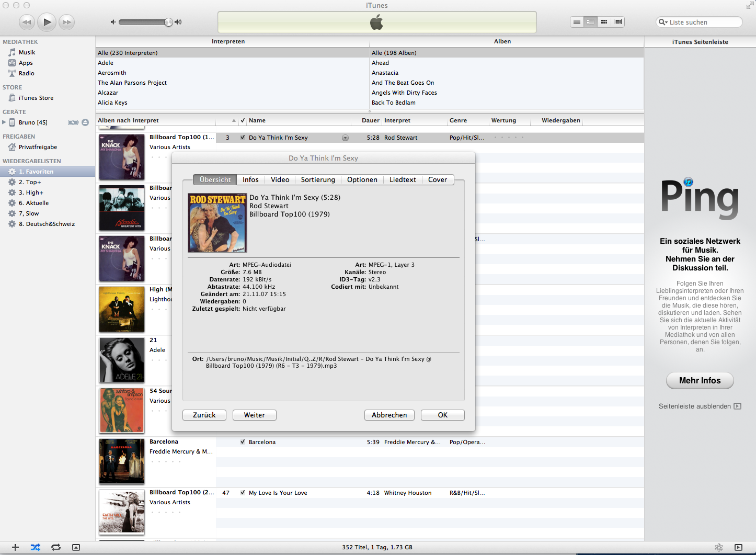Viewport: 756px width, 555px height.
Task: Toggle the Barcelona track checkbox
Action: click(243, 442)
